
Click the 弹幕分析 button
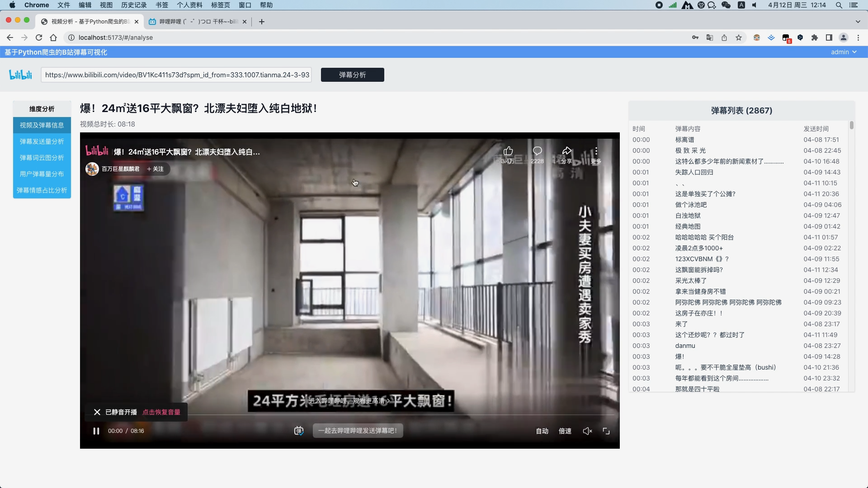pyautogui.click(x=352, y=75)
